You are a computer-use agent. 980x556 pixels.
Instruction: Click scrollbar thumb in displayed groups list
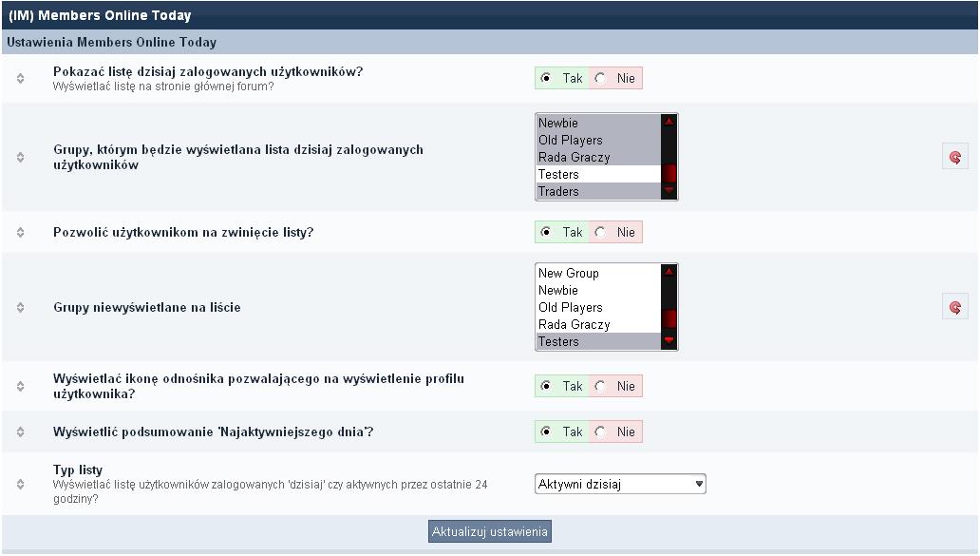pyautogui.click(x=669, y=173)
